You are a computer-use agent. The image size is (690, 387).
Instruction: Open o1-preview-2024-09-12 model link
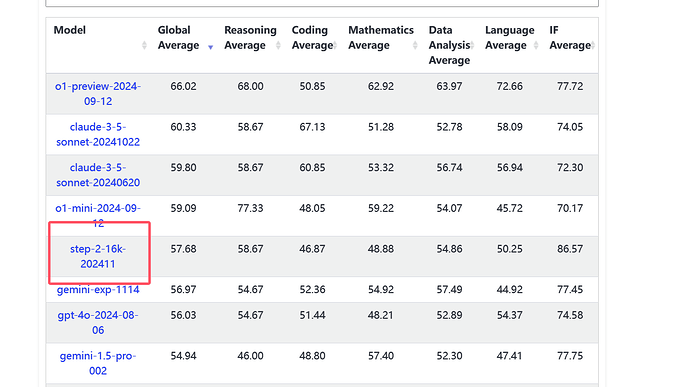98,94
